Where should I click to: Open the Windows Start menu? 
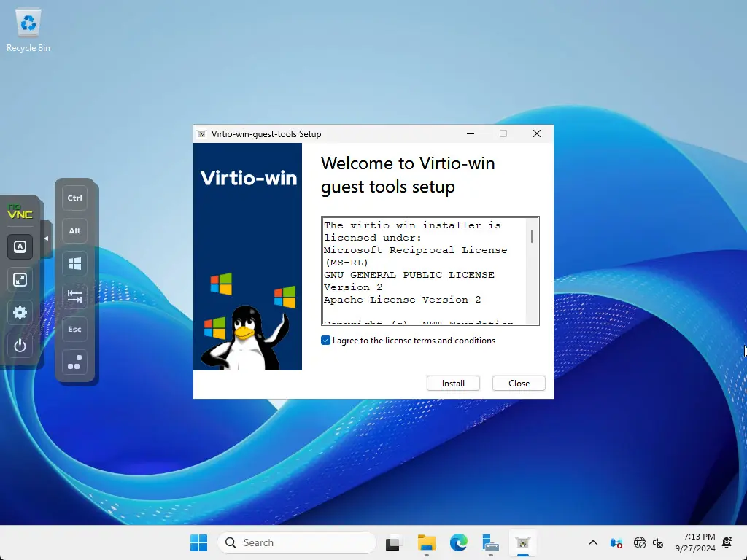(198, 542)
